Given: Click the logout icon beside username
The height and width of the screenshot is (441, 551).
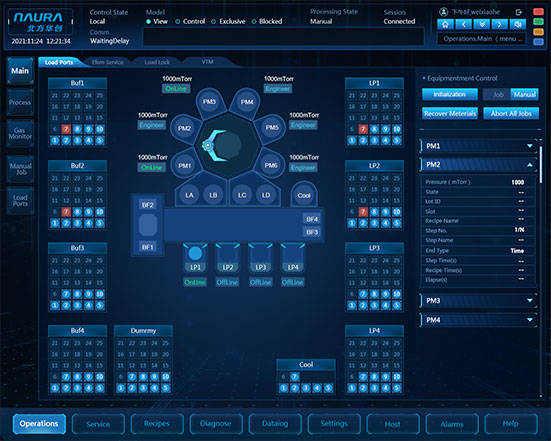Looking at the screenshot, I should click(x=519, y=12).
